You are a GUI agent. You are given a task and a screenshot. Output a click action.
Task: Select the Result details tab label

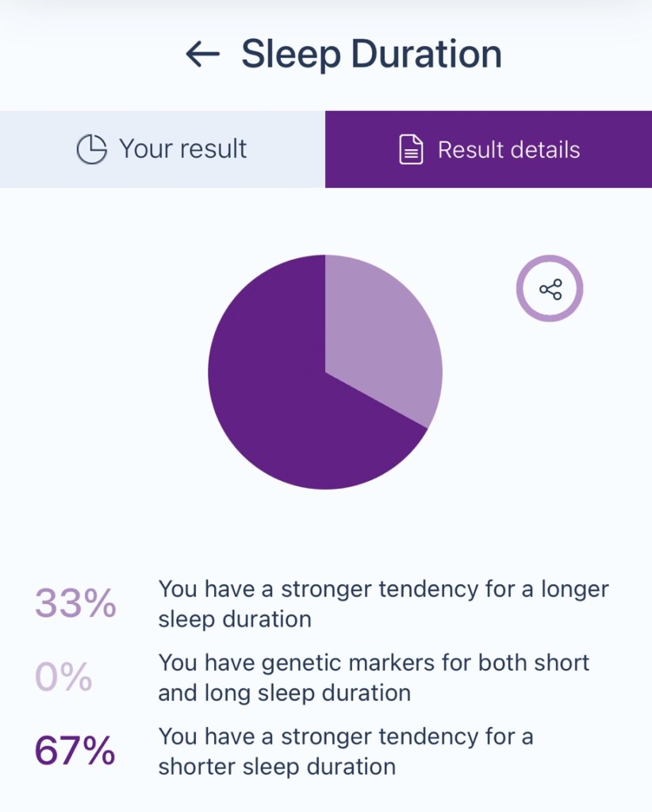point(508,150)
